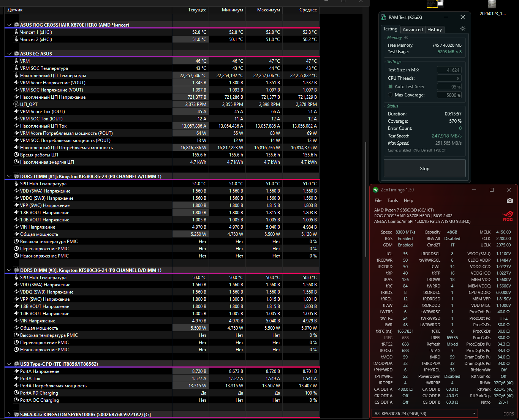Click the Auto Test Size percent field
Viewport: 519px width, 420px height.
pos(449,87)
